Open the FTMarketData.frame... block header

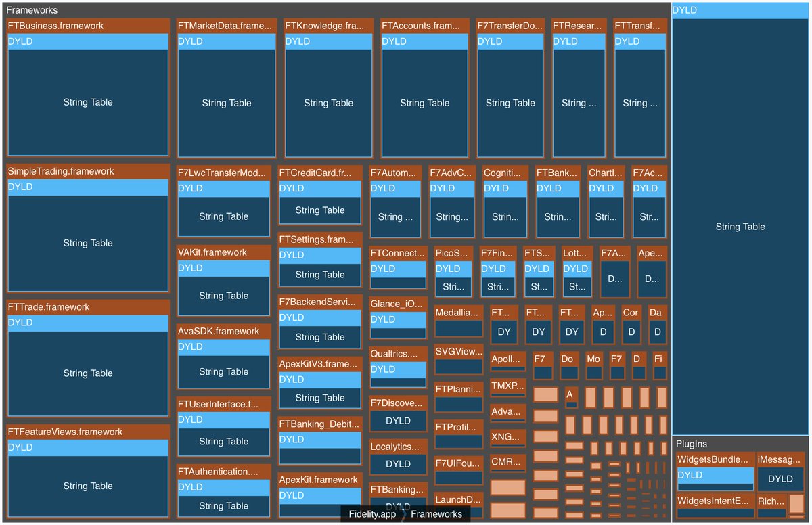[227, 26]
